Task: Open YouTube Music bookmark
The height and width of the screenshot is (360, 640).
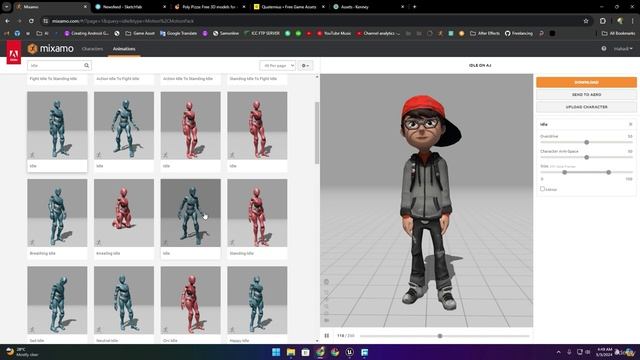Action: point(334,33)
